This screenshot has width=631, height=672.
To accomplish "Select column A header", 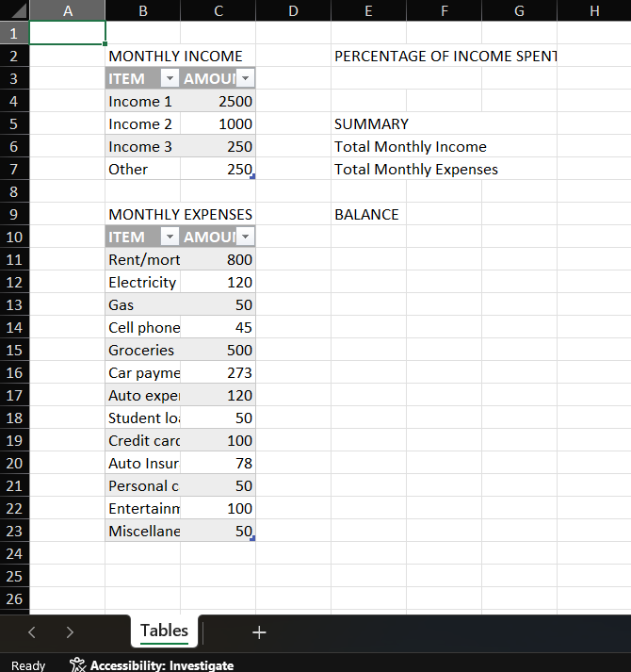I will [x=67, y=10].
